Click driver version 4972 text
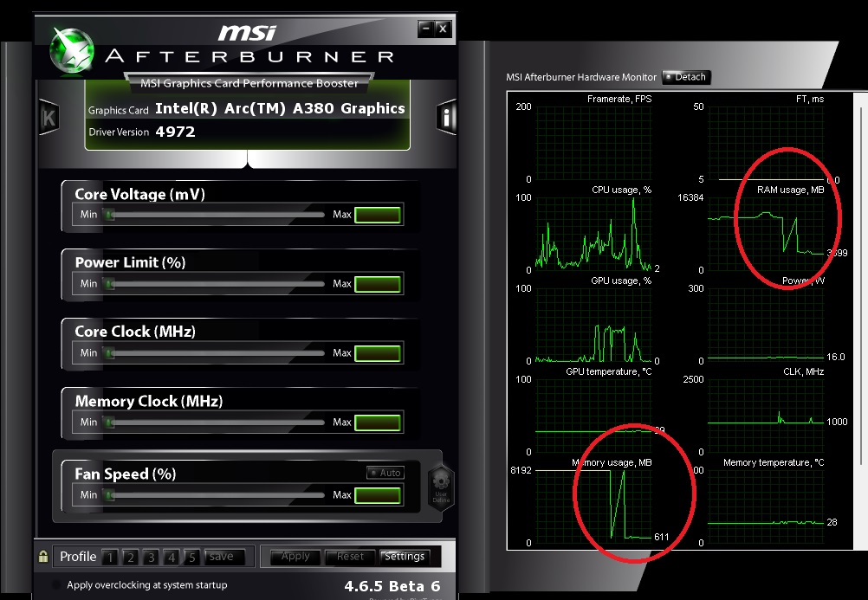Viewport: 868px width, 600px height. 176,132
